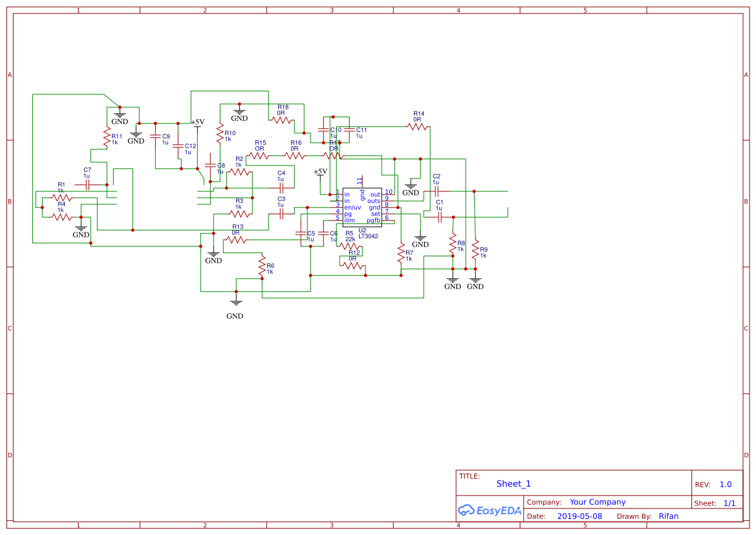Select capacitor C9 symbol
This screenshot has width=756, height=535.
coord(155,137)
